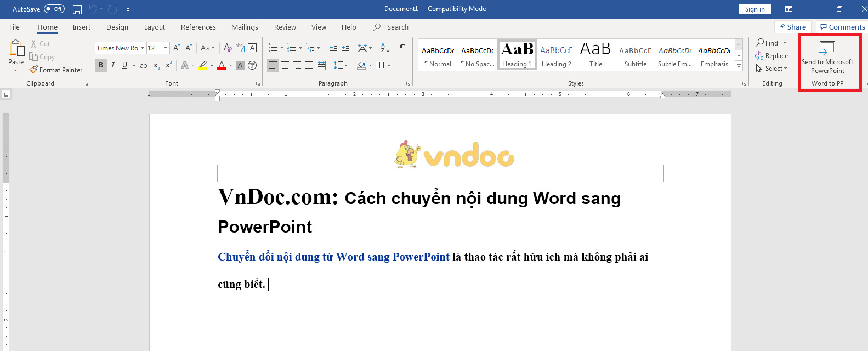Switch to the Mailings tab
The width and height of the screenshot is (868, 351).
[x=245, y=27]
